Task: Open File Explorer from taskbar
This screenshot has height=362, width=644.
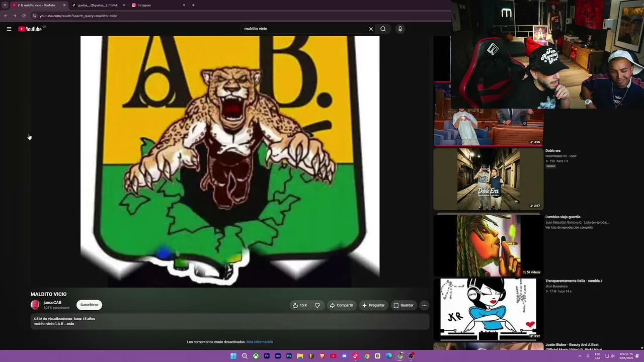Action: (300, 356)
